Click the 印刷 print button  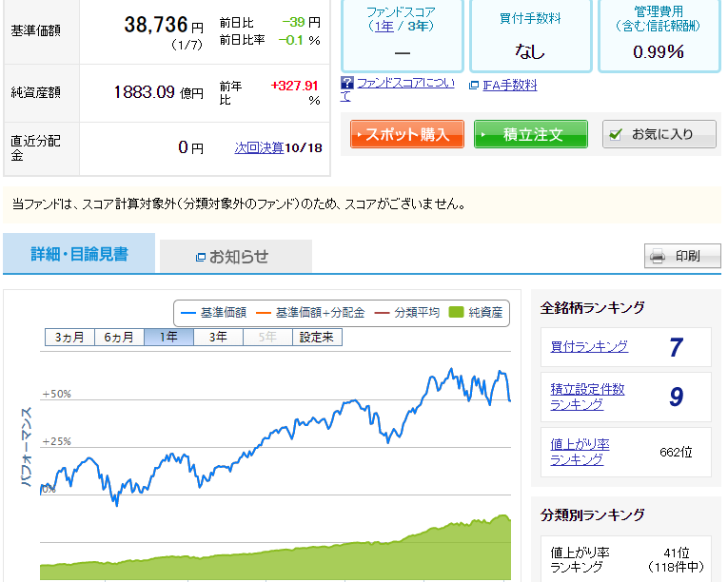pyautogui.click(x=682, y=256)
